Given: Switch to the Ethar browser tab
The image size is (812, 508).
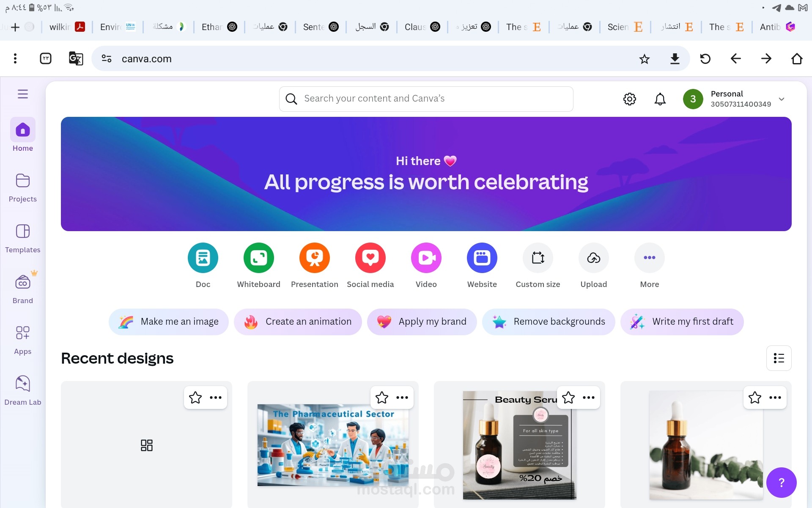Looking at the screenshot, I should [219, 27].
